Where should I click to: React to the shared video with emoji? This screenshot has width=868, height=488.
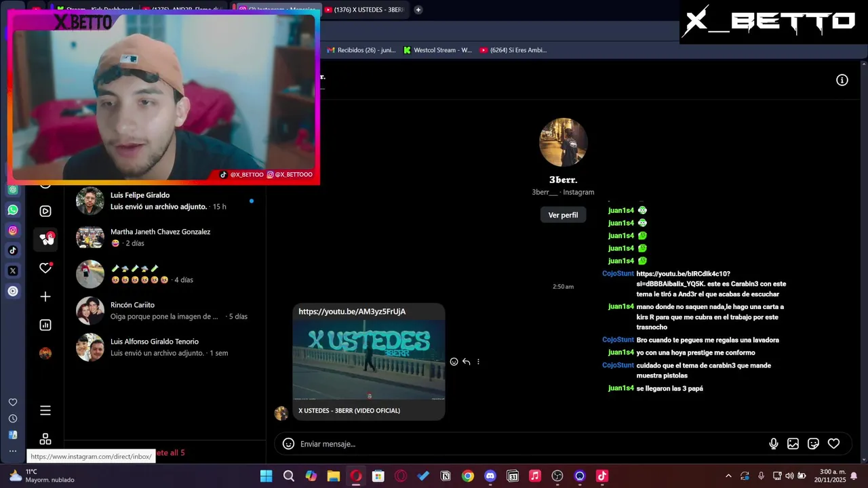click(454, 362)
